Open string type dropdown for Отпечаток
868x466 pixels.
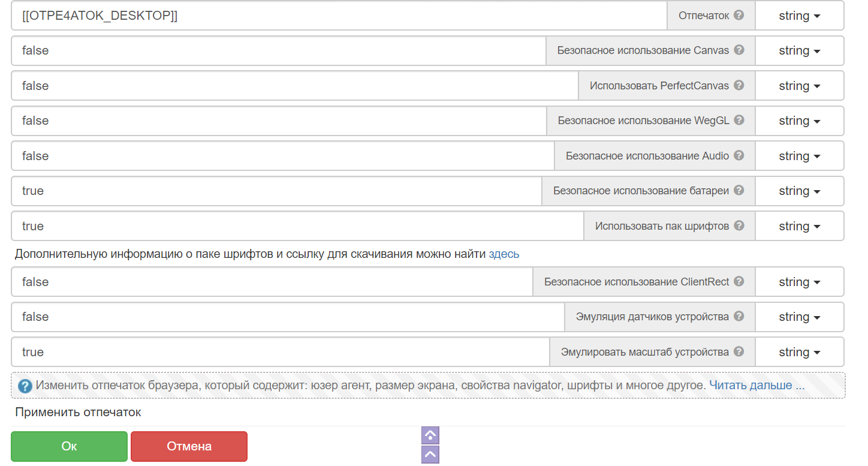(x=799, y=16)
